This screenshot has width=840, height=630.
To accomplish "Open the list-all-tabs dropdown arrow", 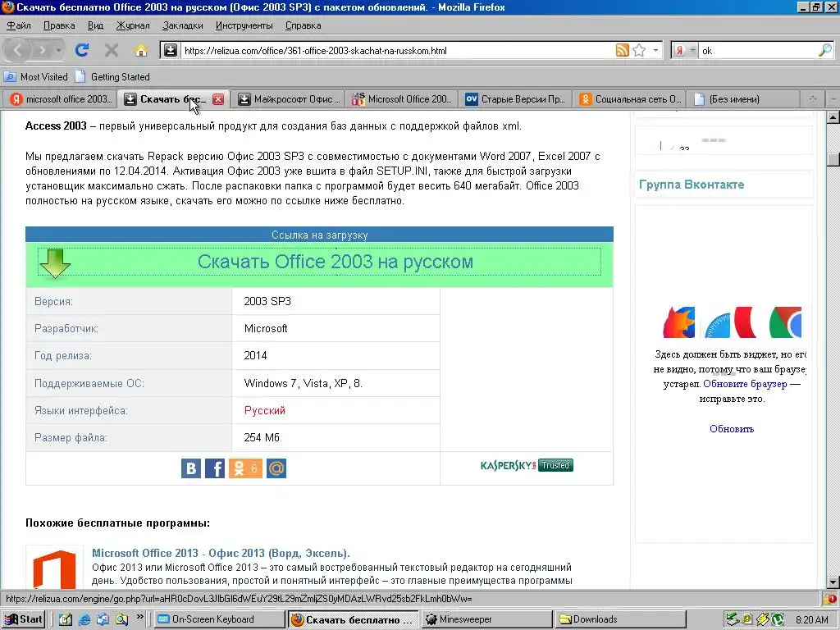I will pyautogui.click(x=833, y=99).
